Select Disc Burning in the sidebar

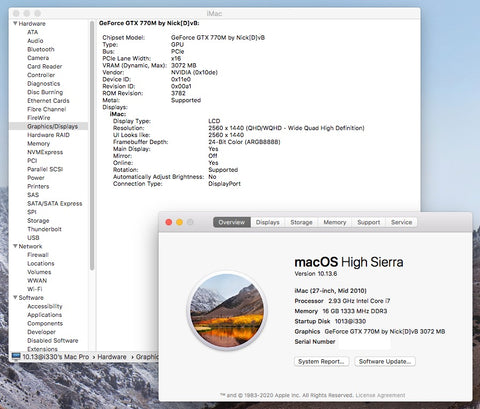[x=45, y=92]
